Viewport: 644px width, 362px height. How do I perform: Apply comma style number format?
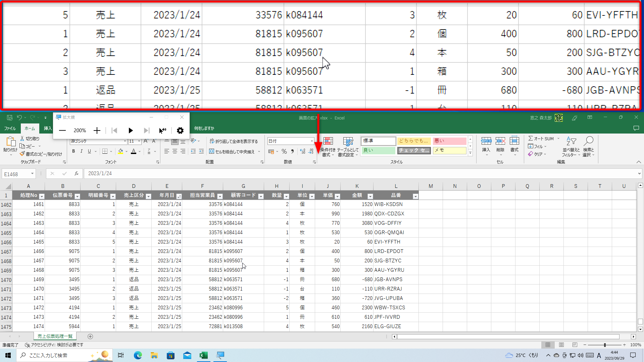coord(293,151)
